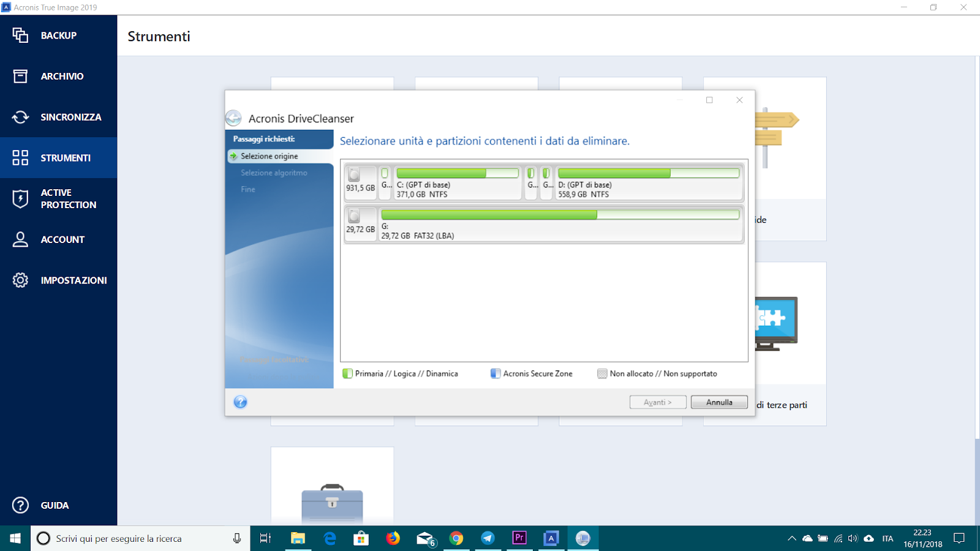Open the Account section
Viewport: 980px width, 551px height.
tap(58, 239)
